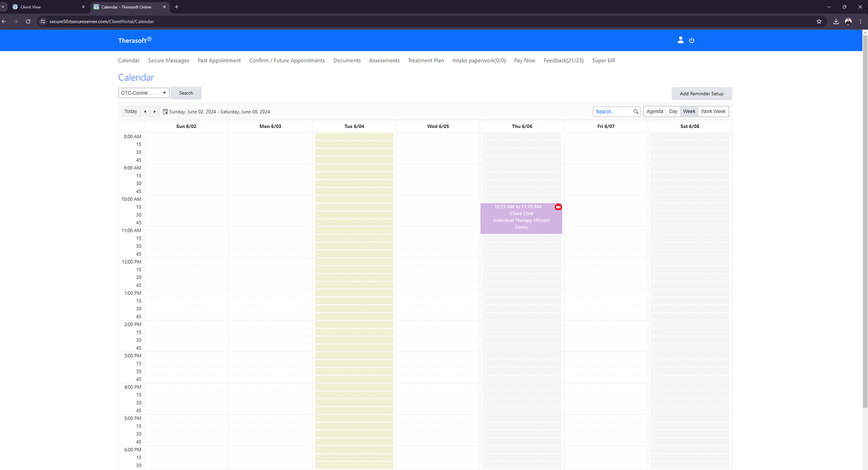Viewport: 868px width, 470px height.
Task: Switch to Agenda view
Action: 655,112
